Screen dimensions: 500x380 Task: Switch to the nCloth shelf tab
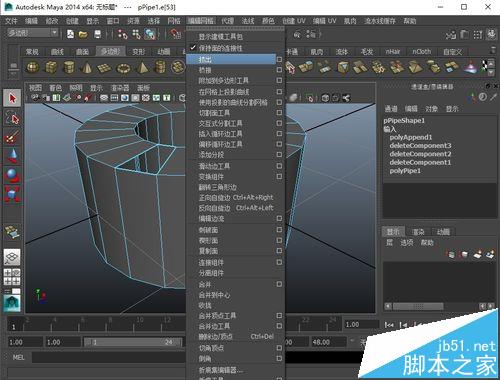pos(421,52)
